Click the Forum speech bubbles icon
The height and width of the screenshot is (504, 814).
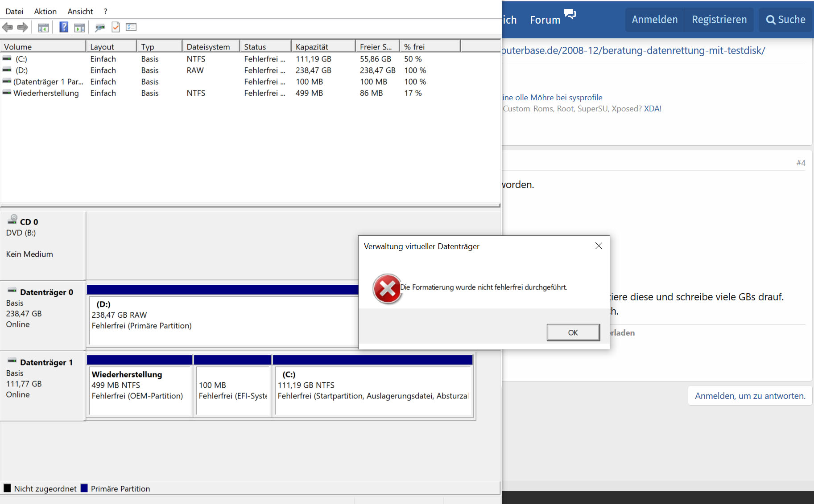point(570,14)
